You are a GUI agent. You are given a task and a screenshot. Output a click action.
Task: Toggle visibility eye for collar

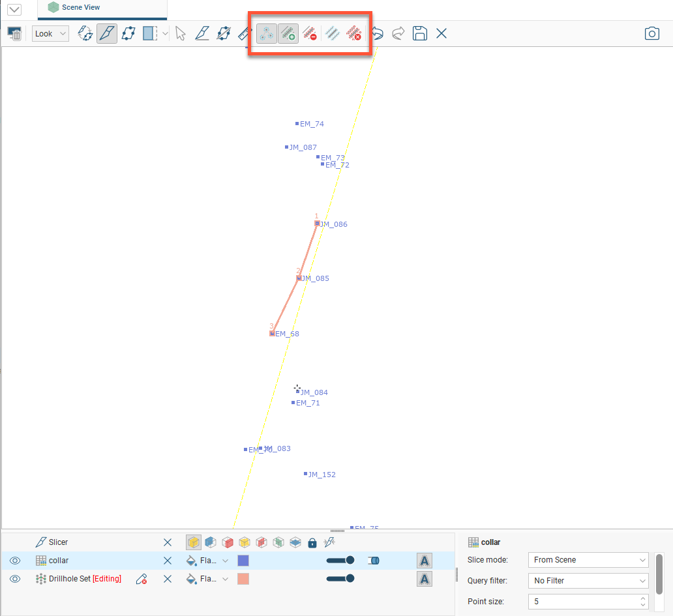[x=15, y=561]
